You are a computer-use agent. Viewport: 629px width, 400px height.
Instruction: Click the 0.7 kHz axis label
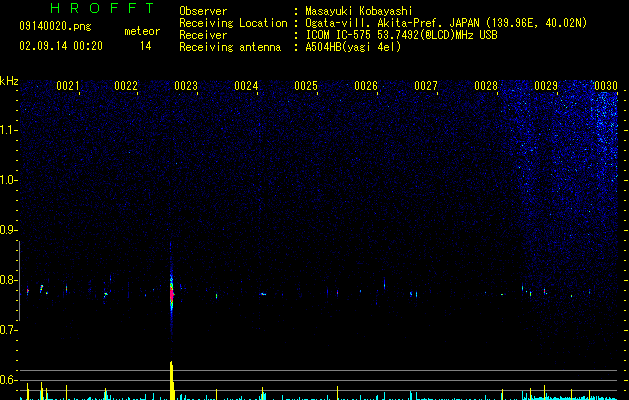tap(9, 330)
